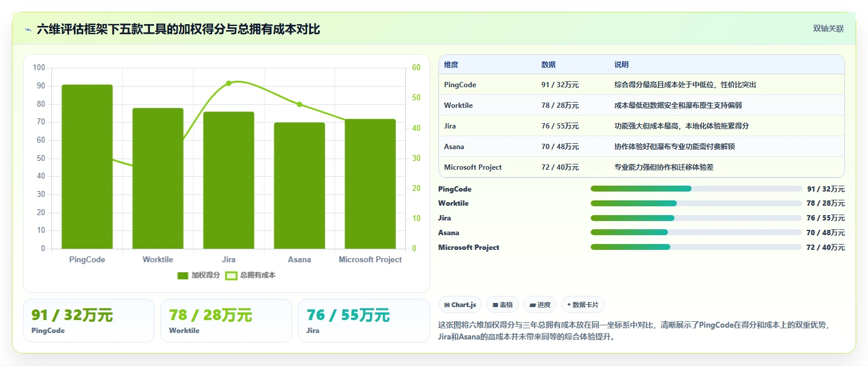Click the "70 / 48万元" value beside the Asana progress bar
868x366 pixels.
pyautogui.click(x=826, y=233)
